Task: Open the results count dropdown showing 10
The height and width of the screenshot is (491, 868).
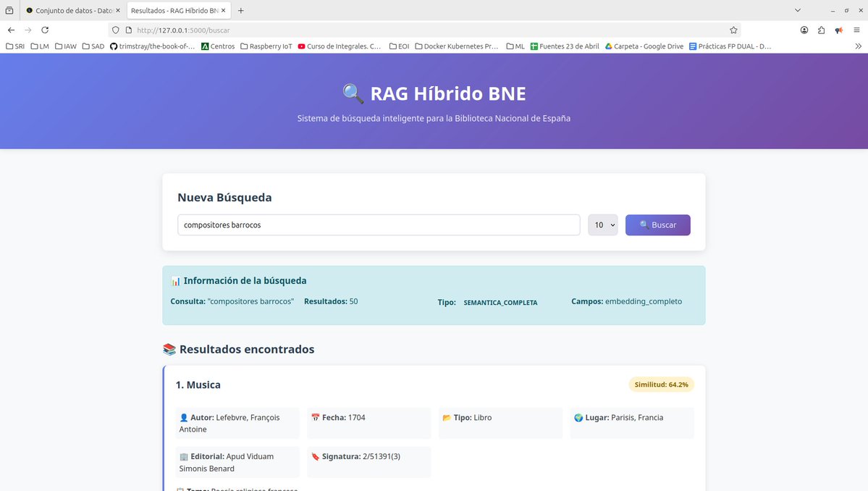Action: click(603, 224)
